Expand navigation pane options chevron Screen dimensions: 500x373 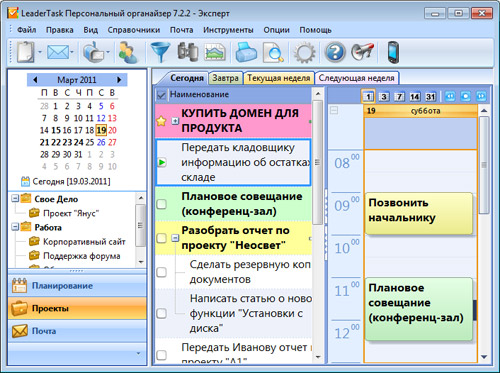coord(138,353)
